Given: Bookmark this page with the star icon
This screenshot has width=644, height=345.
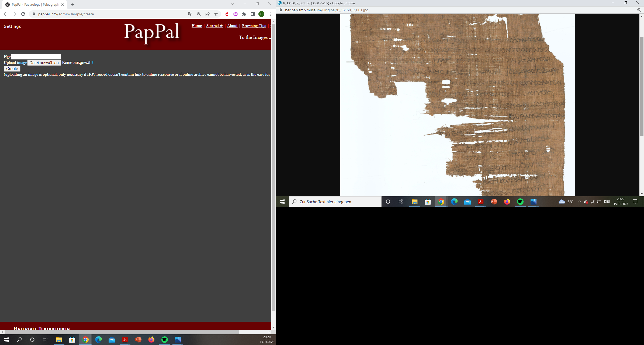Looking at the screenshot, I should click(216, 14).
